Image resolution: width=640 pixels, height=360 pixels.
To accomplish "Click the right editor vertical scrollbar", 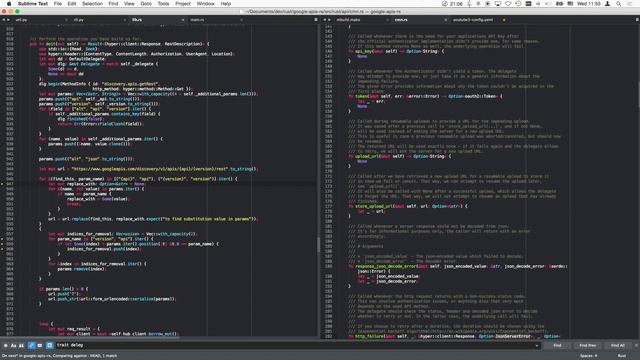I will click(638, 94).
